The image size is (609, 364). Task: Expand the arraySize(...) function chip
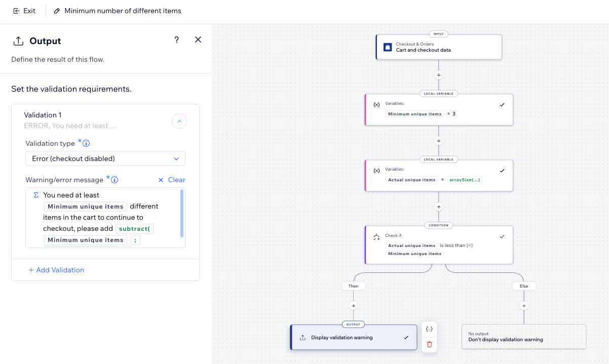pos(464,179)
